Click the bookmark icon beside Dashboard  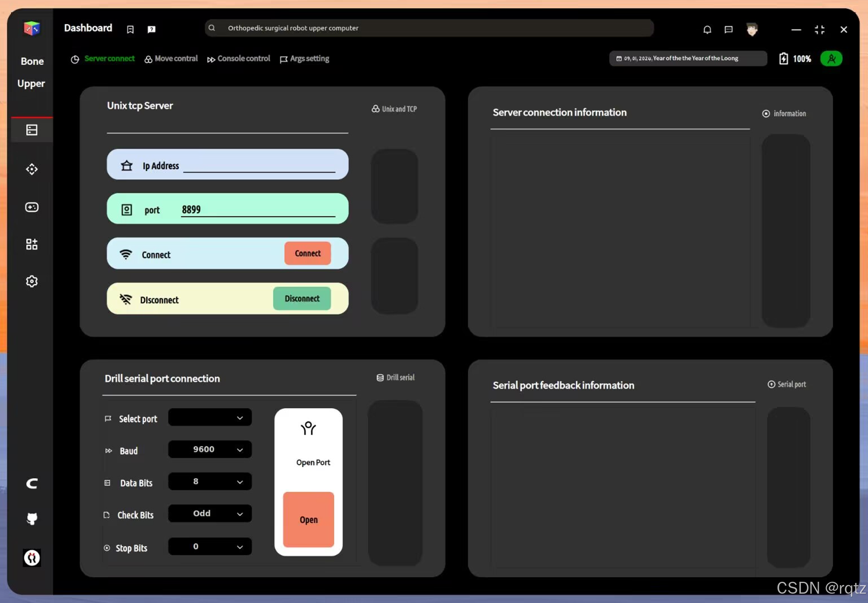coord(130,29)
